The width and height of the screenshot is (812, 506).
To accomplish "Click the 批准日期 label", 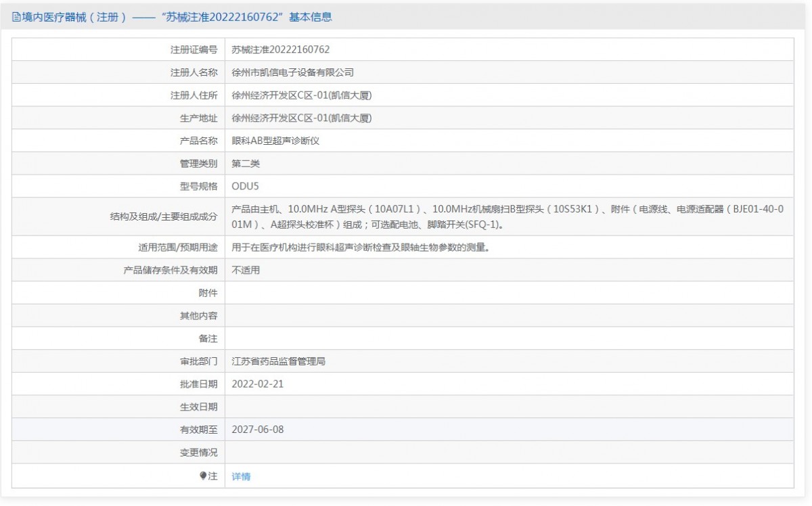I will 199,384.
